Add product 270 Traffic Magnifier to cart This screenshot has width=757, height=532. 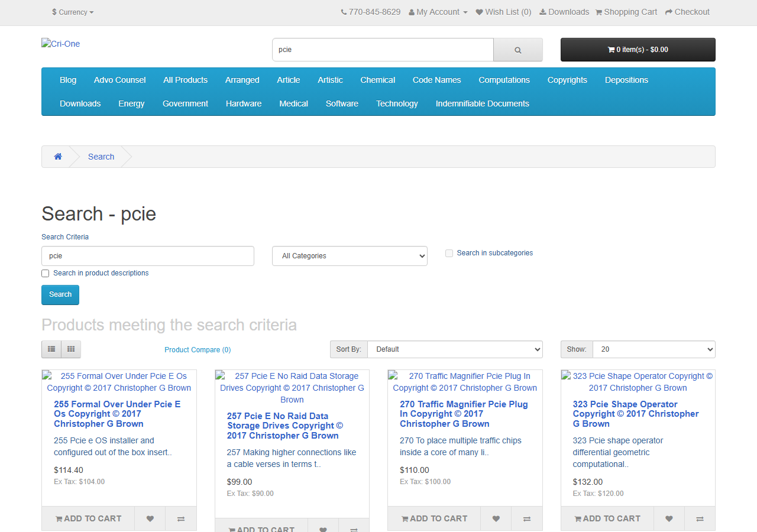point(434,518)
